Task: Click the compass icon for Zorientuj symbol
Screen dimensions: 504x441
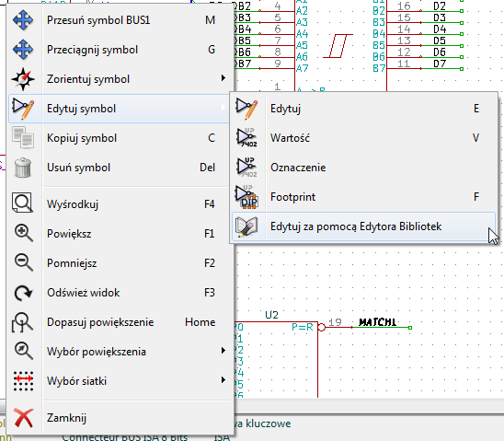Action: (23, 79)
